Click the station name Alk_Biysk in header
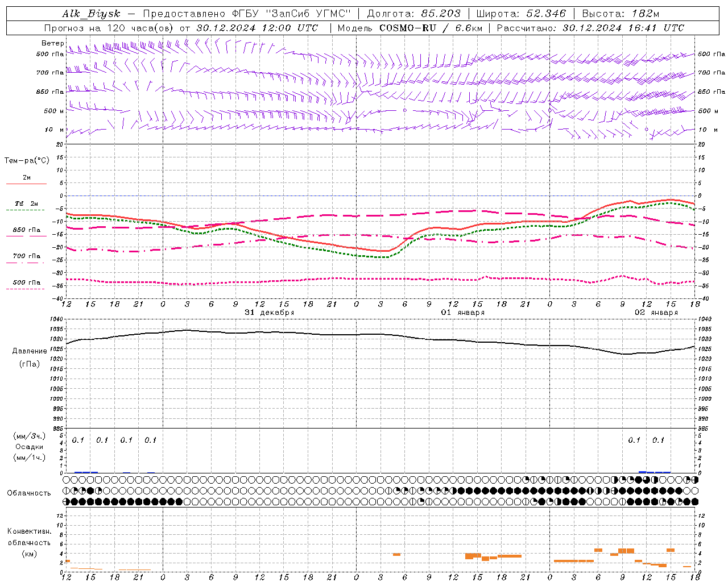Screen dimensions: 728x582 [91, 14]
